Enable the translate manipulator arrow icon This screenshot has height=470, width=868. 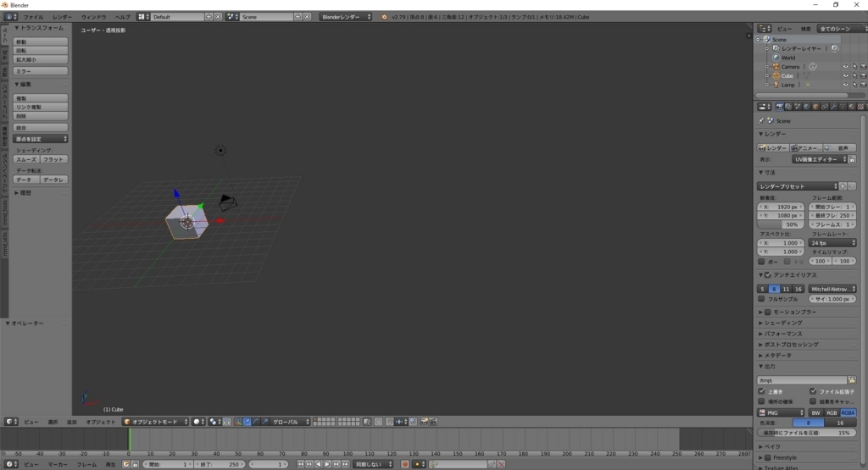pyautogui.click(x=247, y=422)
